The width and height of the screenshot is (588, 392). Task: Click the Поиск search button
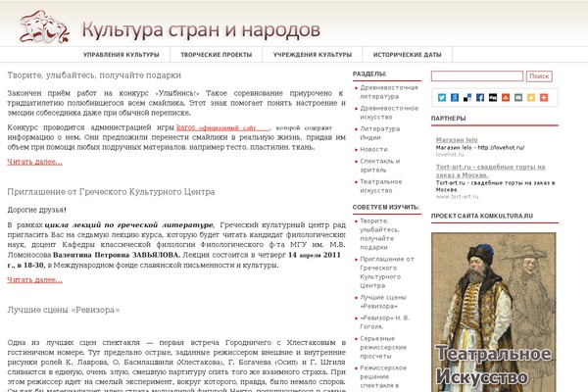click(539, 76)
